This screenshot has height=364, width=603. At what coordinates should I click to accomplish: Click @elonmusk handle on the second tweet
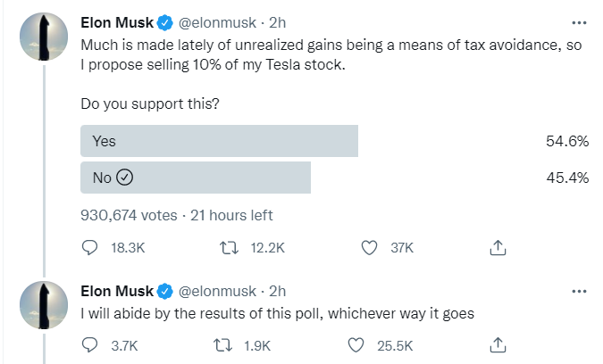pos(217,291)
